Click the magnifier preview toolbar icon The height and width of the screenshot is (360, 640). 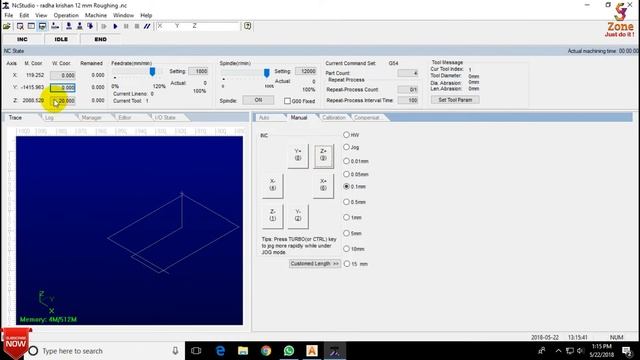[20, 26]
